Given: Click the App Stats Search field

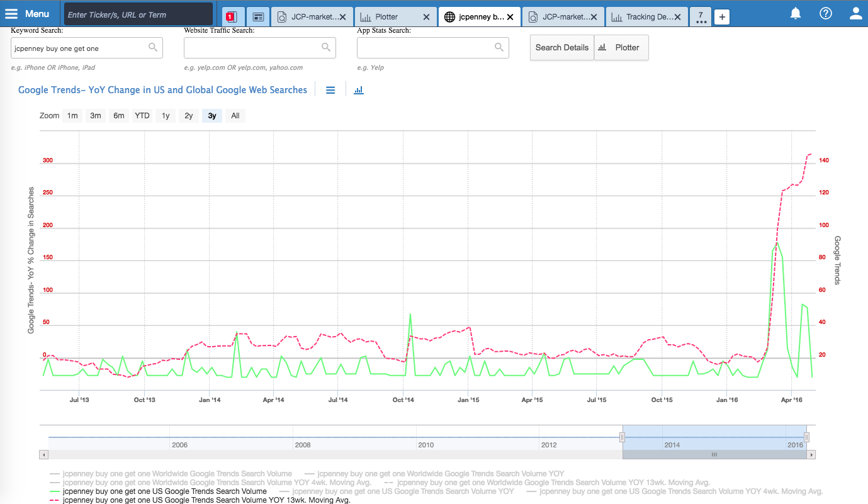Looking at the screenshot, I should click(433, 48).
